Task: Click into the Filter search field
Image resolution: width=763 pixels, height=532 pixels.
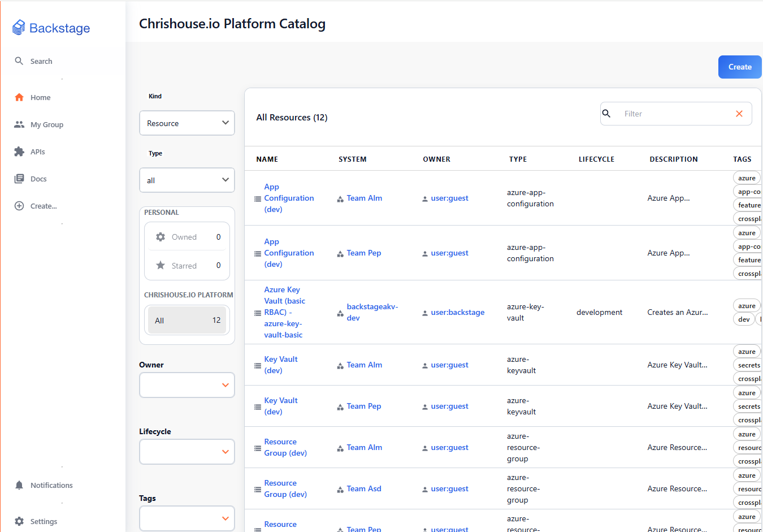Action: click(673, 114)
